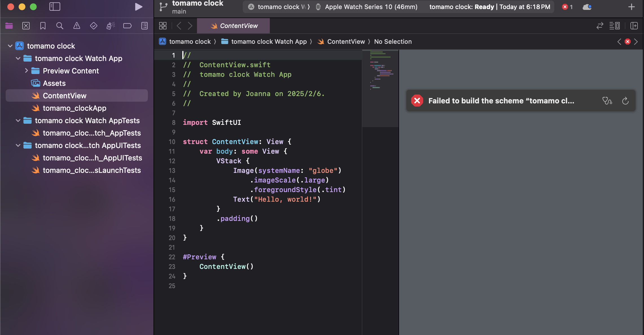Open the Bookmark navigator
Screen dimensions: 644x335
coord(43,26)
